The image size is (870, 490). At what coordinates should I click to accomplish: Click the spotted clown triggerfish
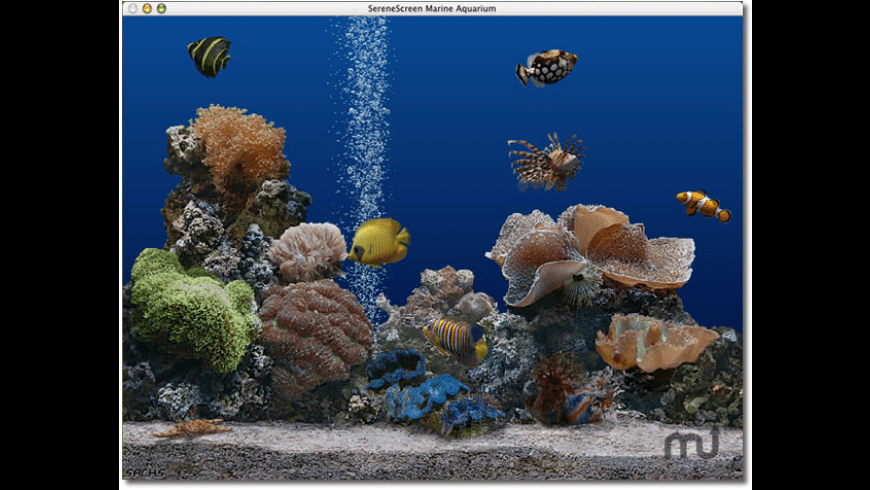coord(546,68)
